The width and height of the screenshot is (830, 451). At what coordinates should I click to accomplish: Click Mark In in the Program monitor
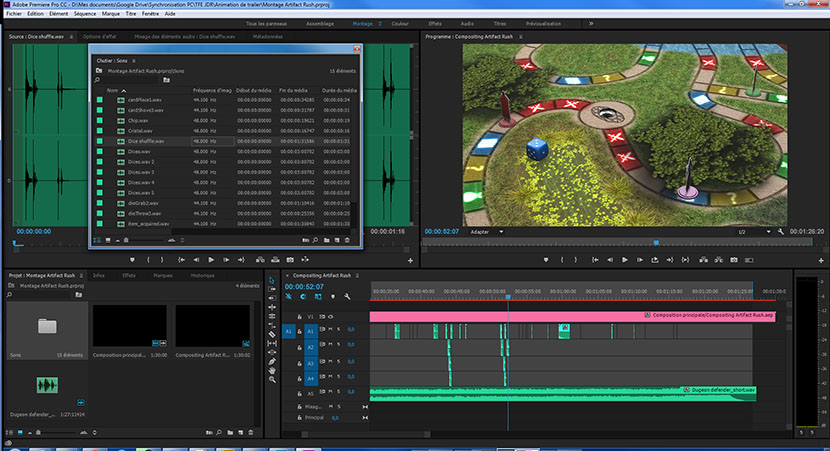click(x=562, y=260)
